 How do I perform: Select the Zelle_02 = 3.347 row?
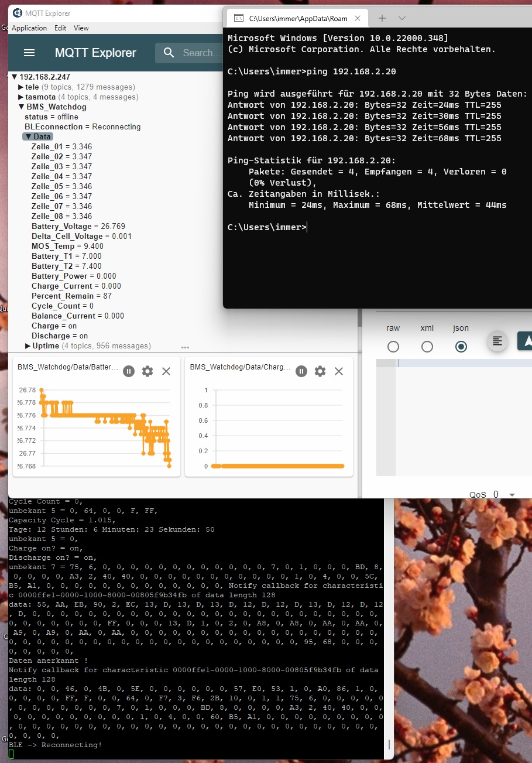coord(61,156)
